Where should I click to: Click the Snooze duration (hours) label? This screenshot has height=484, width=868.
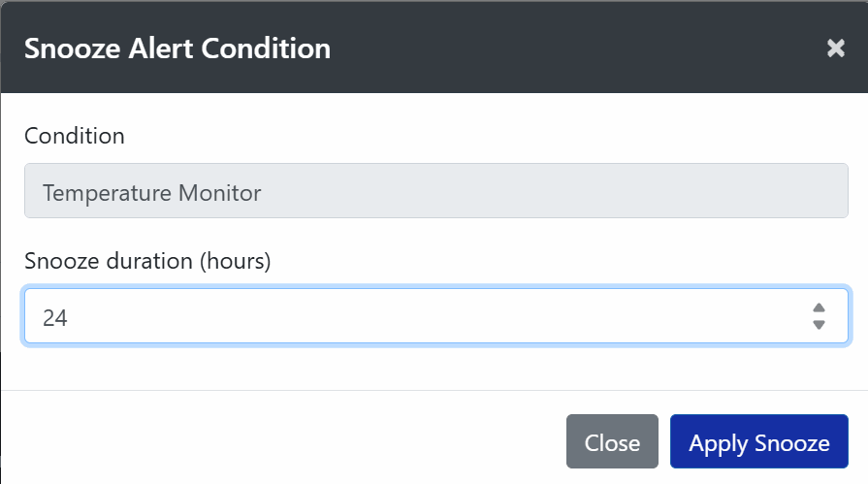coord(147,261)
